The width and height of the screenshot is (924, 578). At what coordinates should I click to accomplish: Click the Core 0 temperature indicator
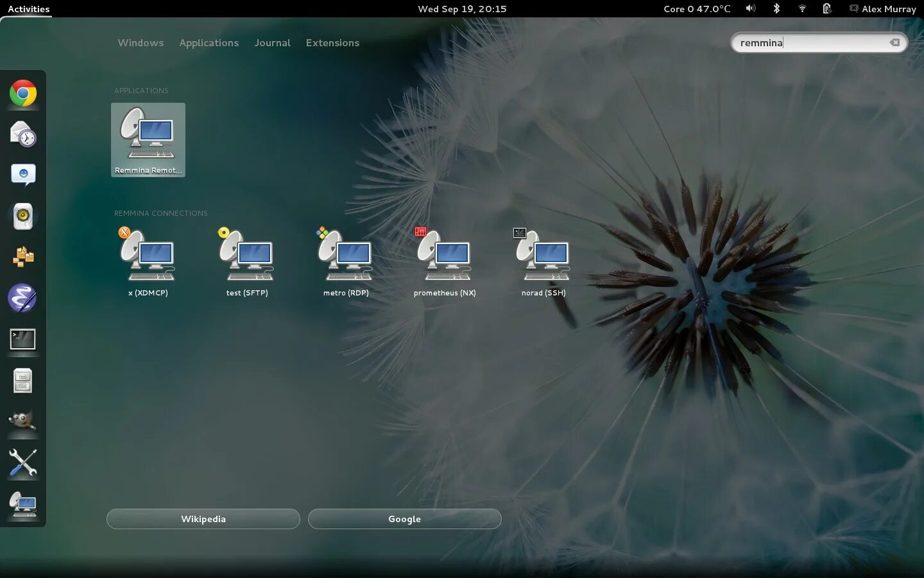[x=697, y=9]
